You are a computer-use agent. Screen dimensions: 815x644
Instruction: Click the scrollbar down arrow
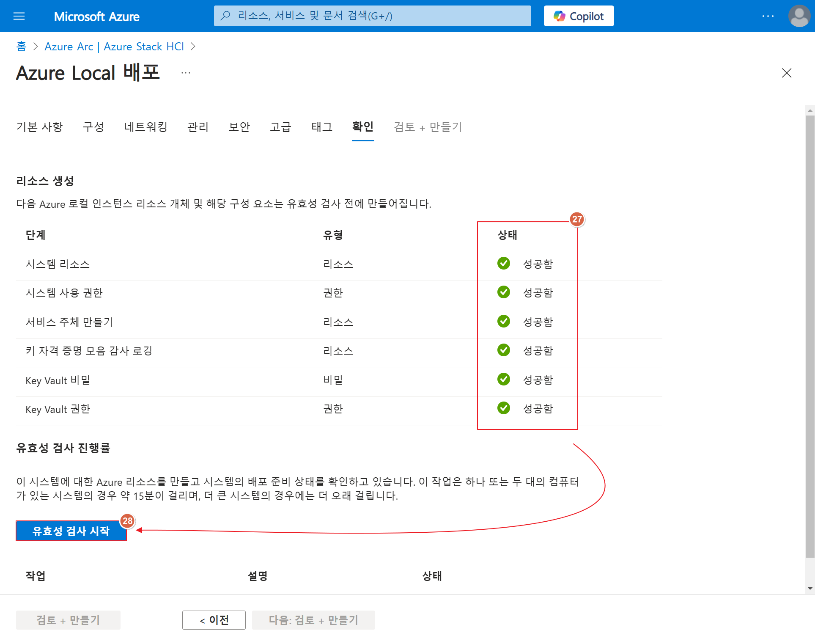[810, 589]
